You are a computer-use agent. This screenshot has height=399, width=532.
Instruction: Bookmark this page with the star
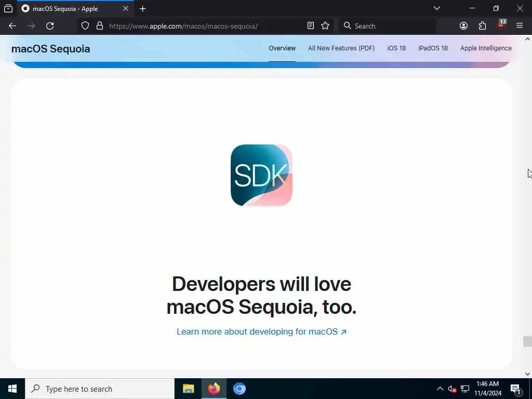pyautogui.click(x=325, y=26)
